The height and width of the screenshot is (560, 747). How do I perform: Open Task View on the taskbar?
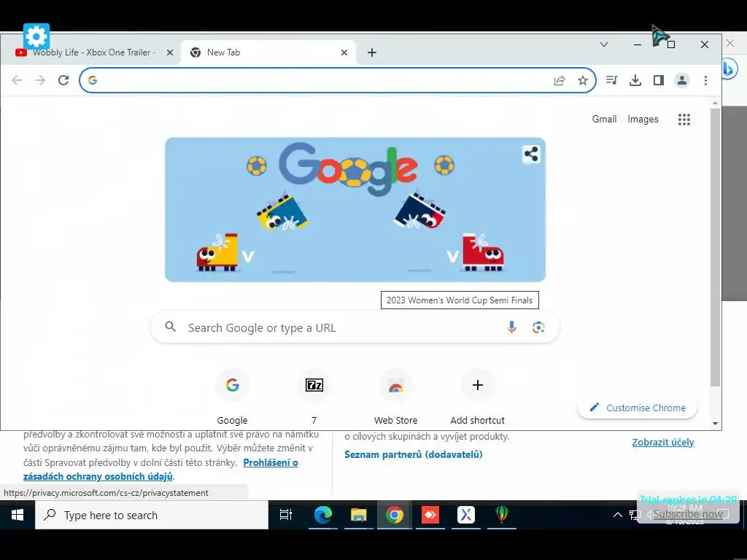[286, 515]
